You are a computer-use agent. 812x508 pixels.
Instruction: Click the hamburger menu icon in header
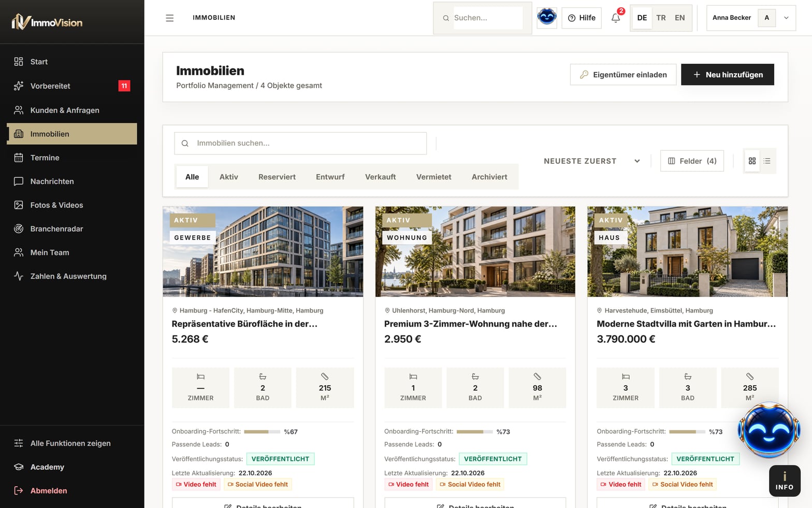pos(169,18)
